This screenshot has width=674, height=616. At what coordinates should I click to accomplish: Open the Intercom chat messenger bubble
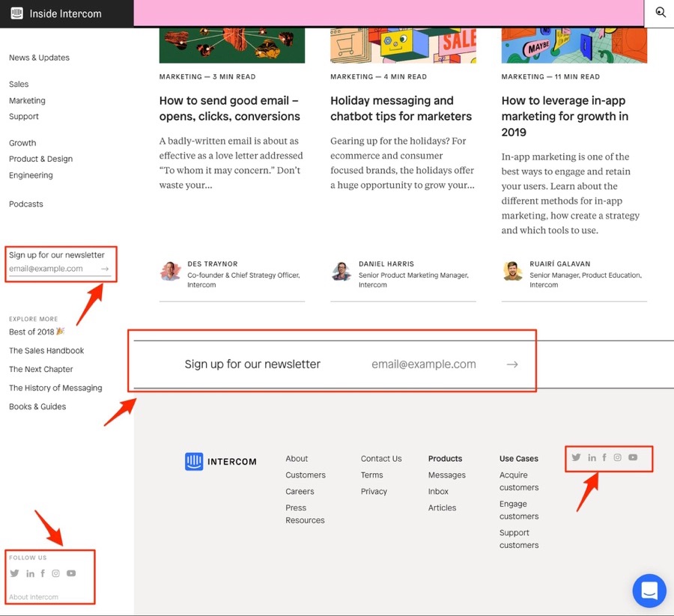tap(649, 591)
